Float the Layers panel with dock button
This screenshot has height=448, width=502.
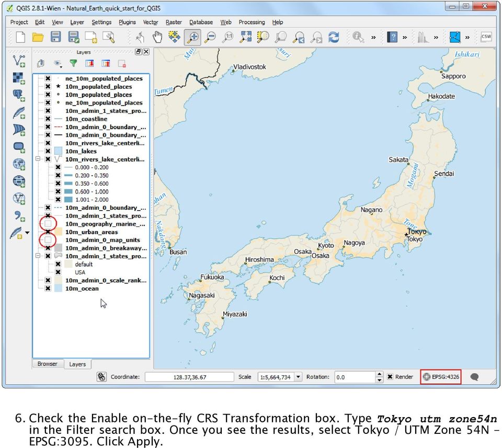(x=138, y=52)
